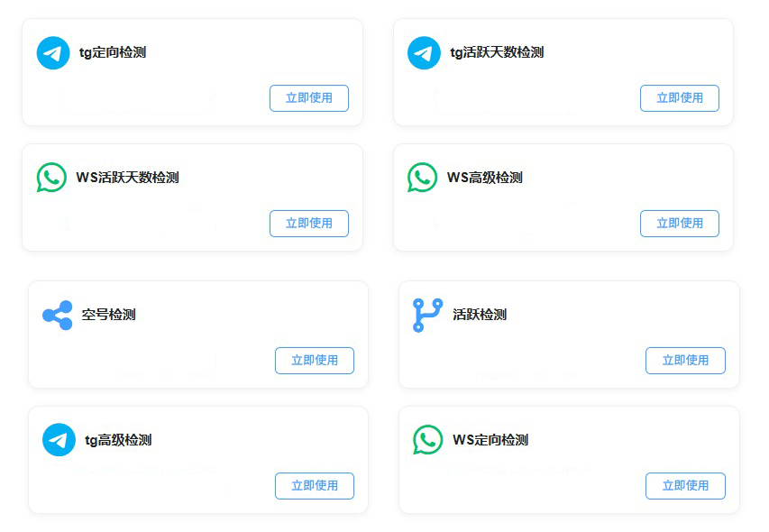Image resolution: width=769 pixels, height=532 pixels.
Task: Click WhatsApp icon on WS高级检测 card
Action: [422, 178]
